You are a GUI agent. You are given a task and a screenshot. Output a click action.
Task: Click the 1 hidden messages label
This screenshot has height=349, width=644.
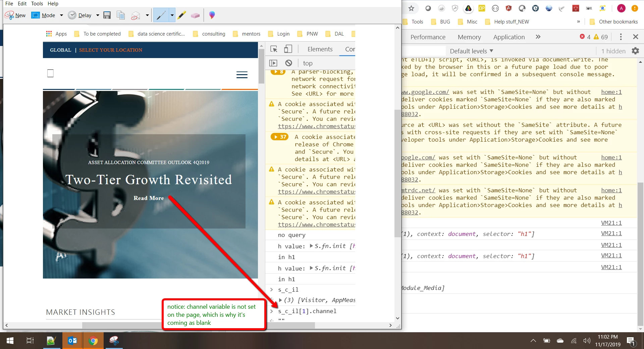(613, 51)
